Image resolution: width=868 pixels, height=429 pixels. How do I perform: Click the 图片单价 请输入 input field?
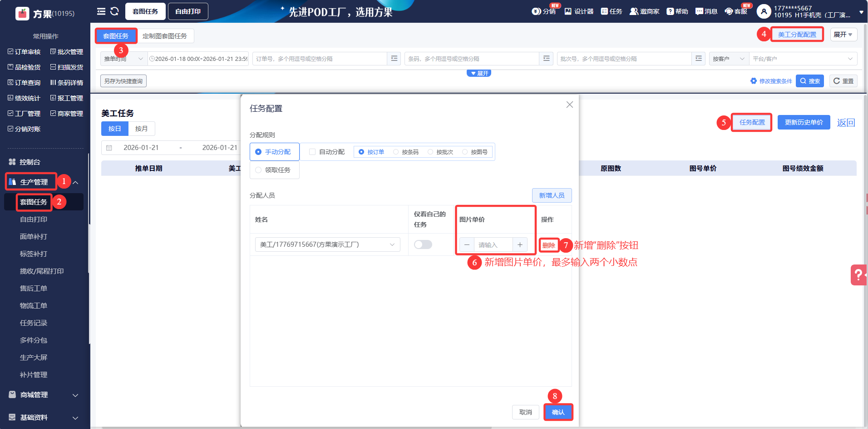493,245
